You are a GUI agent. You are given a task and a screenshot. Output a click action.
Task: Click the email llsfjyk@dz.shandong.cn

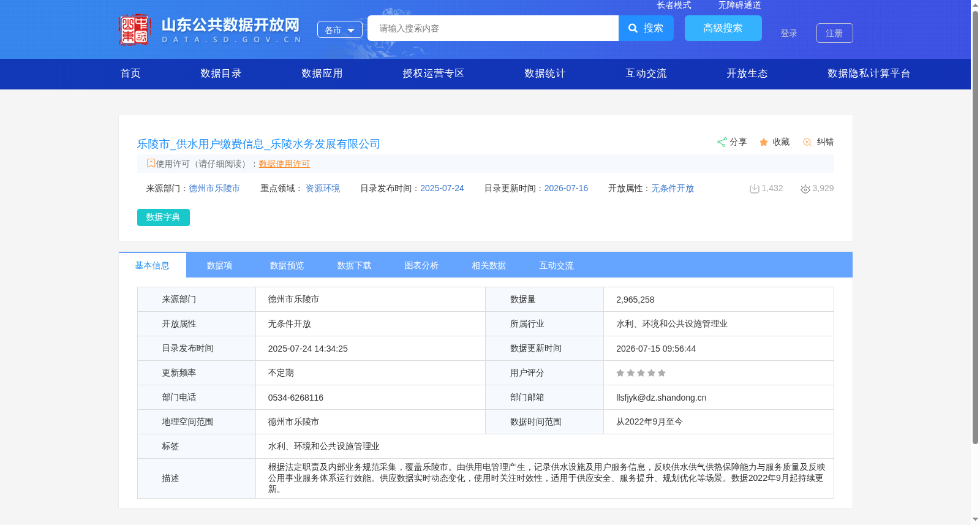point(661,398)
